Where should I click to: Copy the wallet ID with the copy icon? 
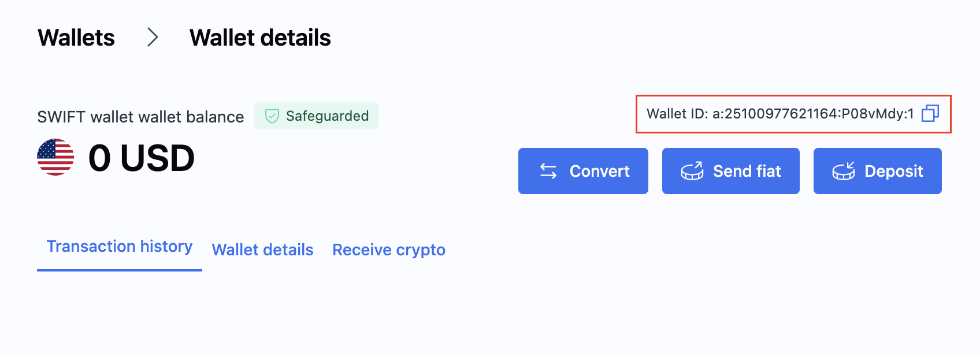click(x=930, y=113)
